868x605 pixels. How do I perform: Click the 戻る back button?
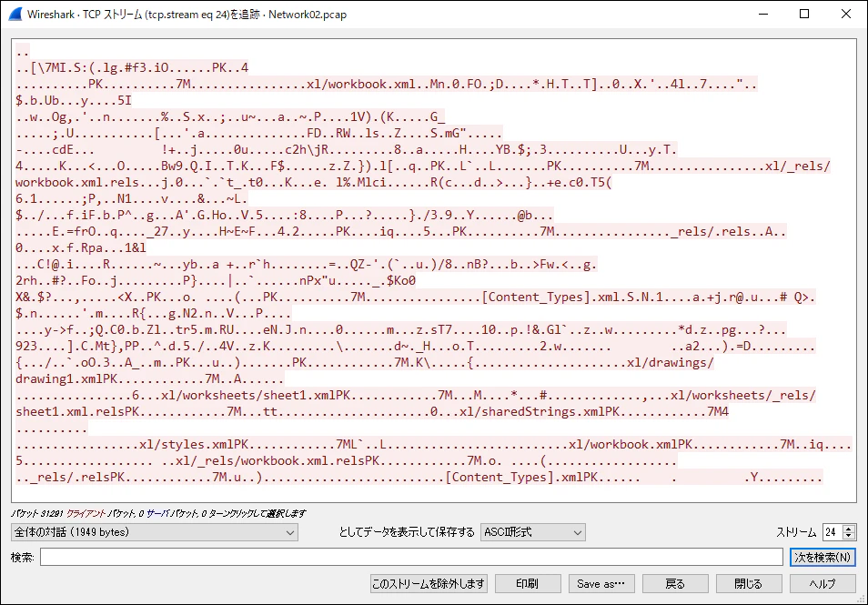[675, 583]
